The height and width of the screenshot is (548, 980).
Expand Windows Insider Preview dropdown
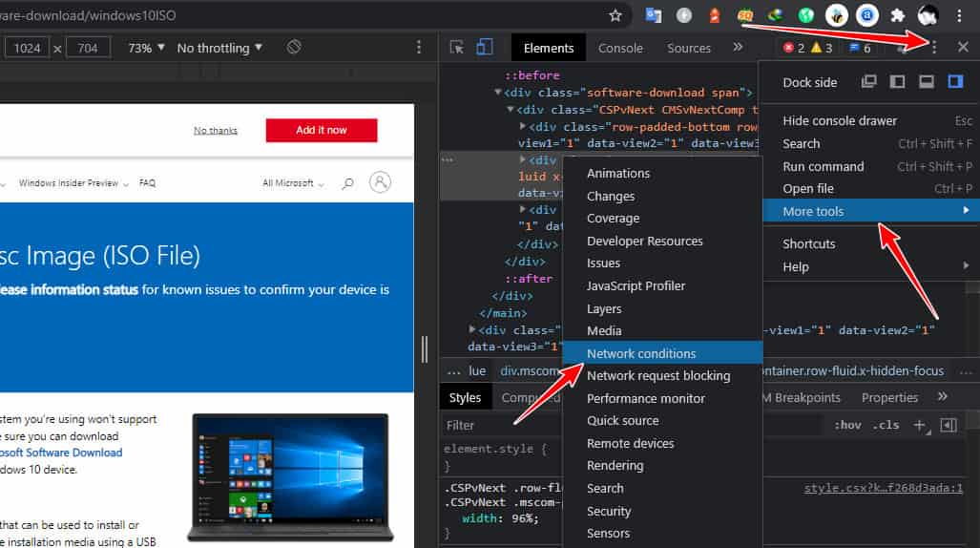[73, 183]
